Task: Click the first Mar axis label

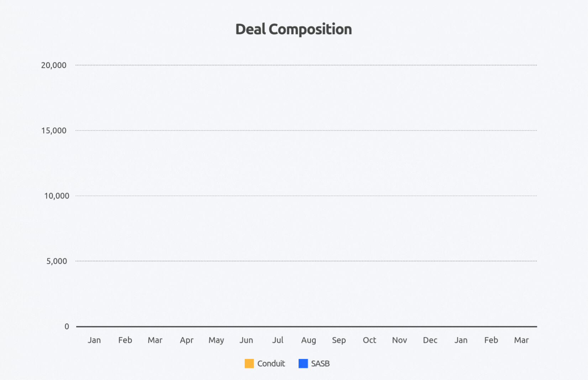Action: click(155, 340)
